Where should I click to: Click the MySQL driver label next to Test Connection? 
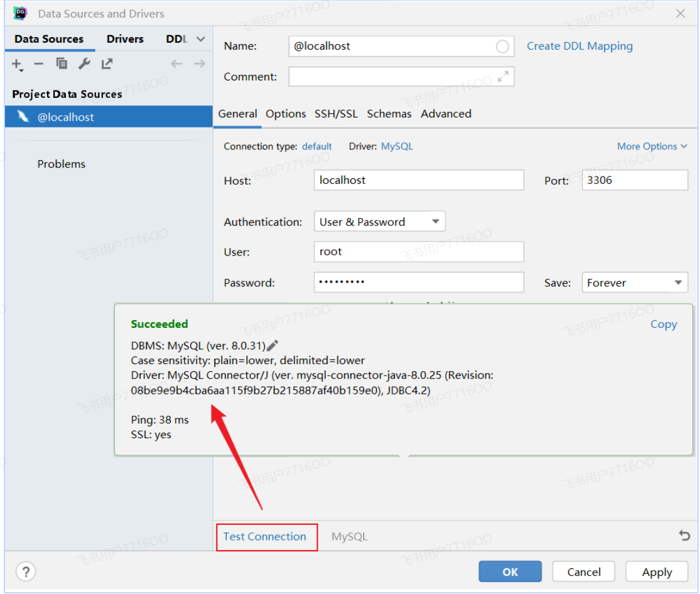[349, 536]
